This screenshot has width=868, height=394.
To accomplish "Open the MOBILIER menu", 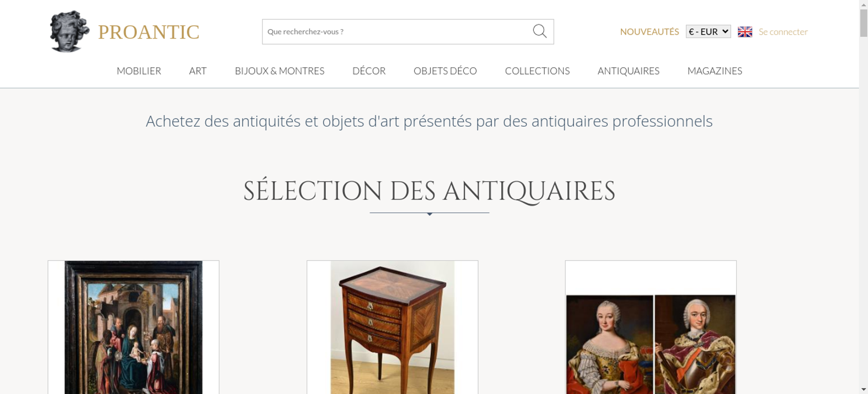I will (139, 71).
